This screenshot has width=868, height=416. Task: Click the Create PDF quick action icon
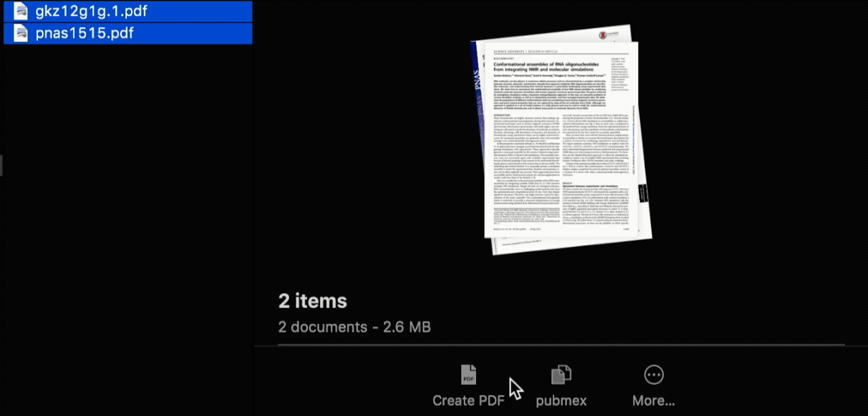click(468, 374)
